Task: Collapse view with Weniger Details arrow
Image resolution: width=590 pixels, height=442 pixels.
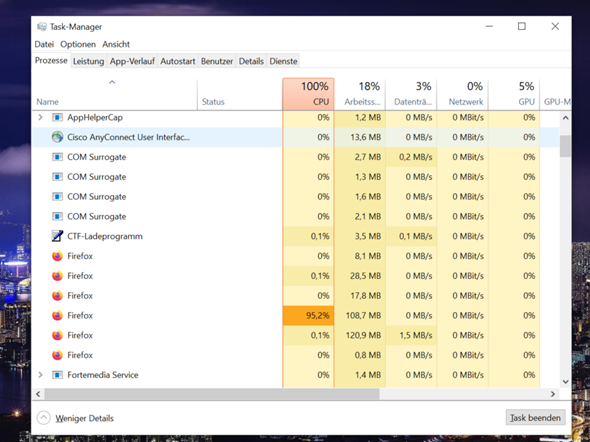Action: click(44, 418)
